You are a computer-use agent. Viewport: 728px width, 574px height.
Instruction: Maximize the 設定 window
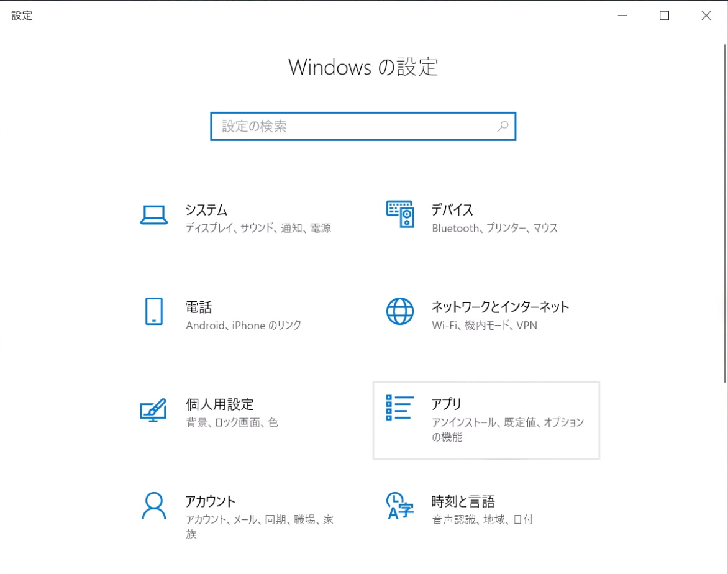[x=664, y=16]
